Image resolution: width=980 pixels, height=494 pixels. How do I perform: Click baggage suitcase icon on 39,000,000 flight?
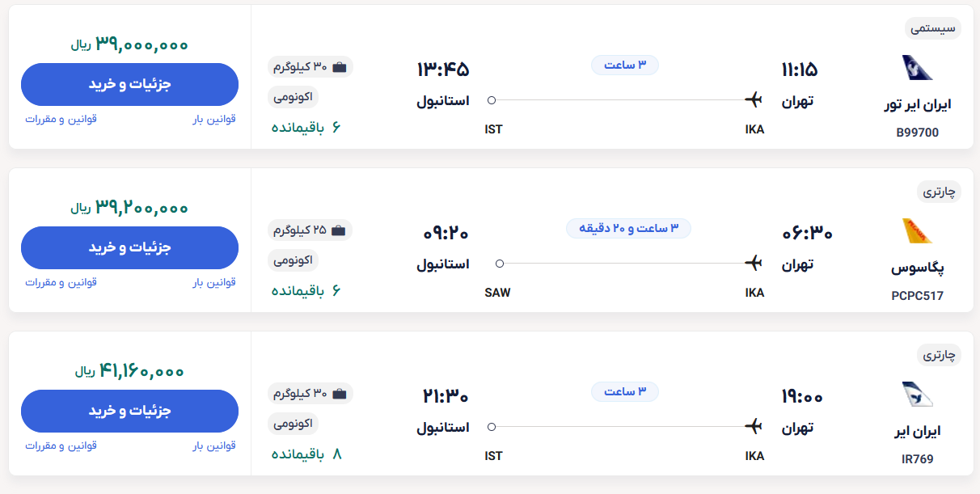coord(339,67)
